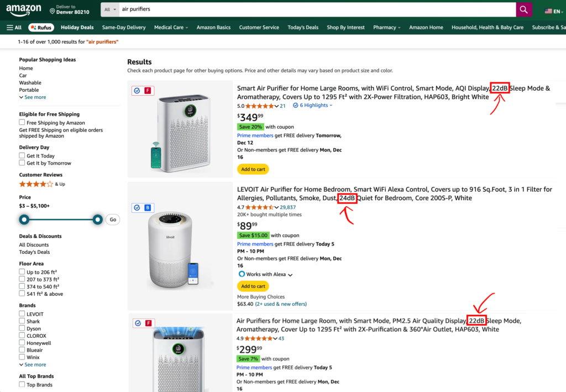The image size is (566, 392).
Task: Open the Rufus assistant
Action: coord(41,27)
